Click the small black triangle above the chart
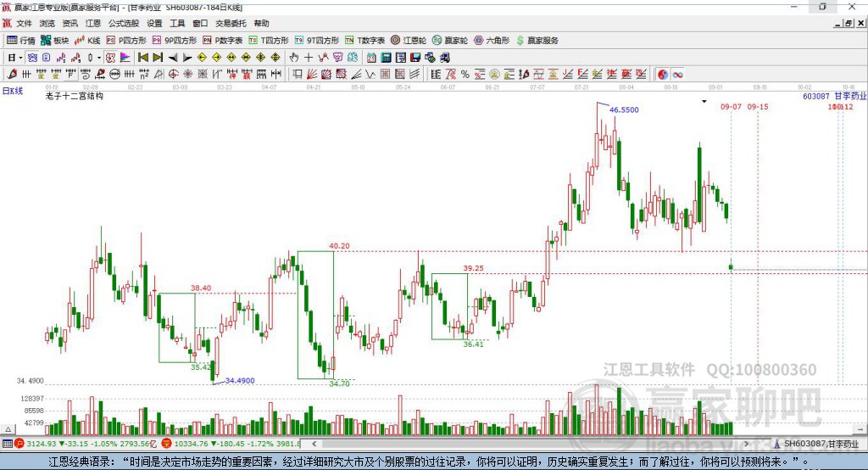Viewport: 868px width, 470px height. pyautogui.click(x=704, y=102)
